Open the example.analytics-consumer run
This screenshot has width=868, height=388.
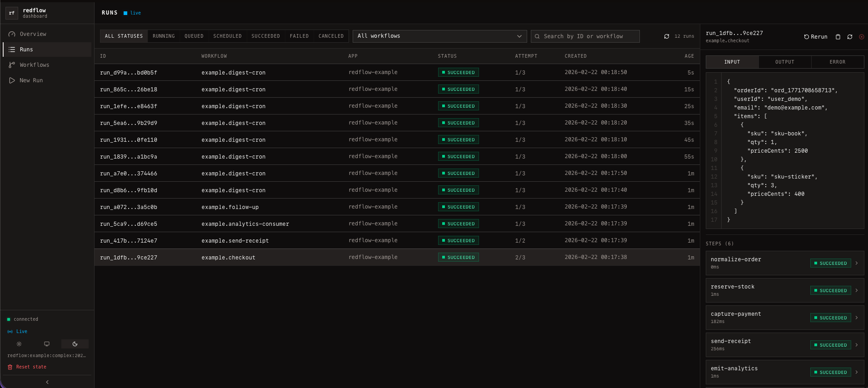397,224
